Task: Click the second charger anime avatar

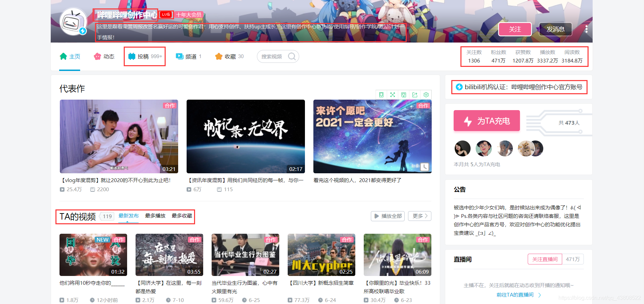Action: 483,148
